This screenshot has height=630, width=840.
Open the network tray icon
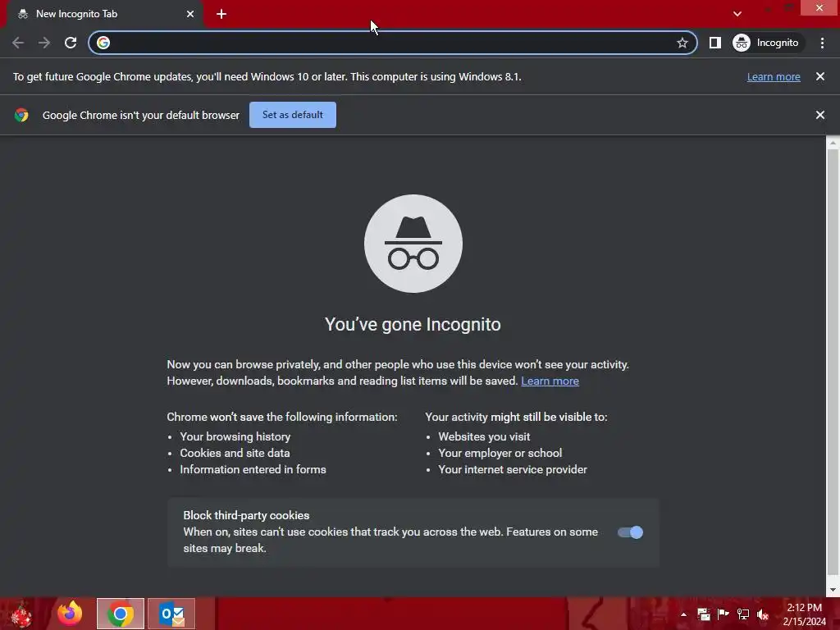(x=743, y=614)
